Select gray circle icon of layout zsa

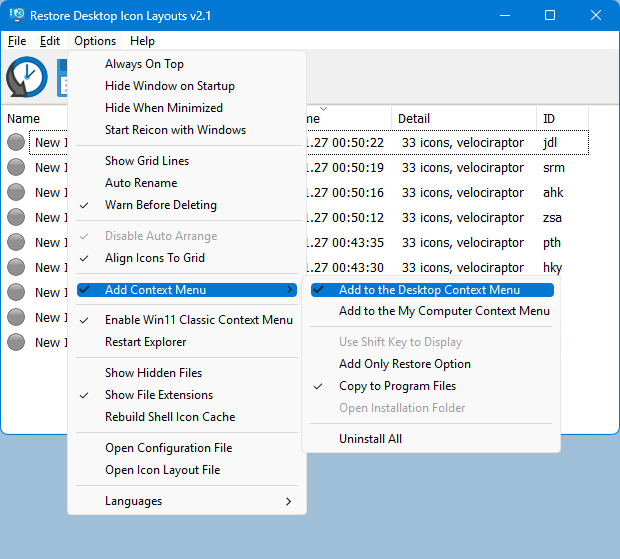[16, 217]
